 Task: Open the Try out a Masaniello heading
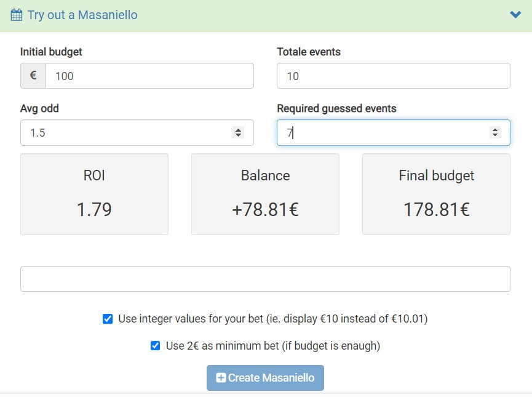coord(82,15)
